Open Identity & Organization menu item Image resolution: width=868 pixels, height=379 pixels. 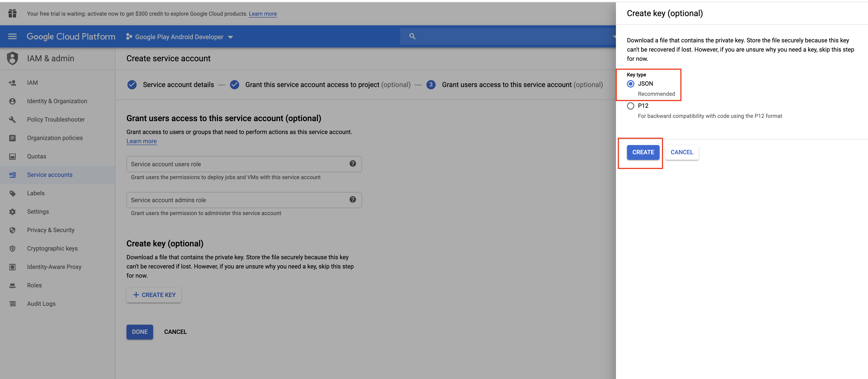[x=57, y=101]
